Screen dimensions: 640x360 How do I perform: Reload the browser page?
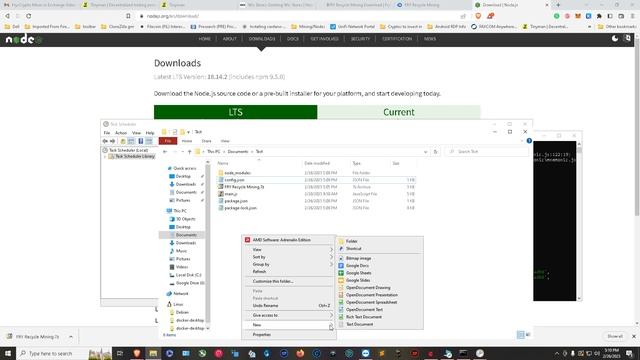(29, 16)
